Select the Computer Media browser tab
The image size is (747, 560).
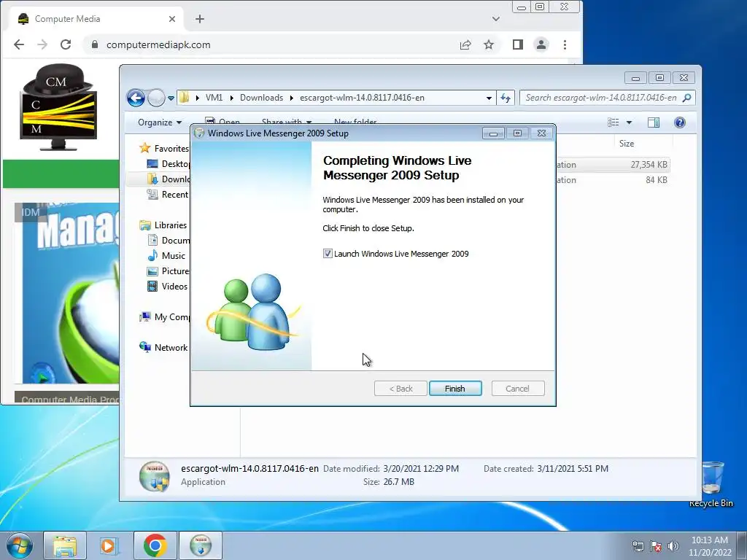click(97, 19)
